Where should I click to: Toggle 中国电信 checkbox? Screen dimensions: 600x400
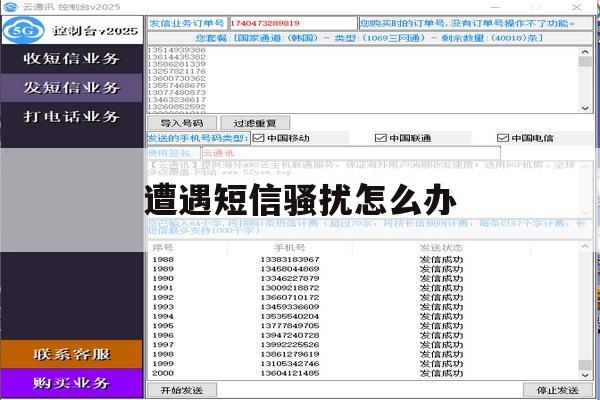(502, 138)
